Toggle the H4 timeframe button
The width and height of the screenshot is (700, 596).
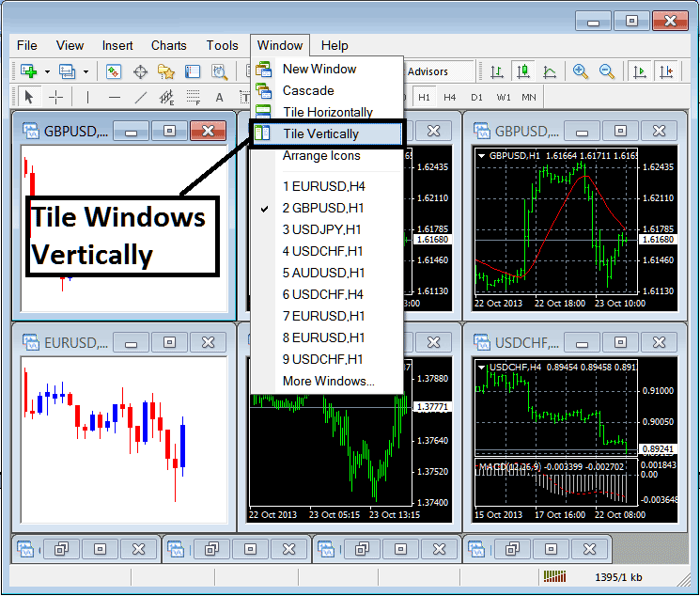point(450,97)
